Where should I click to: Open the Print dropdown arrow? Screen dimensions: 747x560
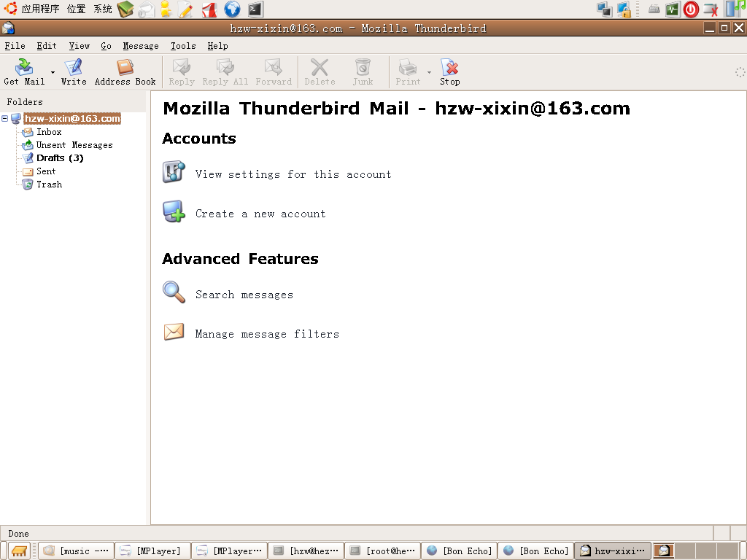pos(429,72)
